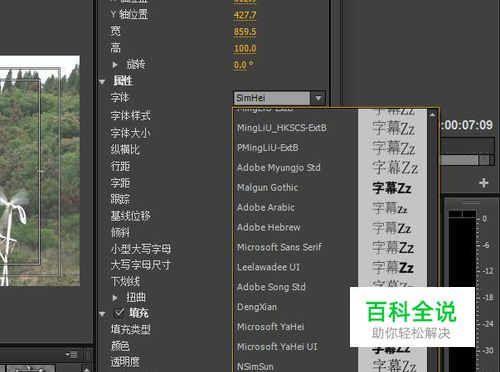Click the 颜色 color label
The height and width of the screenshot is (372, 500).
pyautogui.click(x=120, y=346)
